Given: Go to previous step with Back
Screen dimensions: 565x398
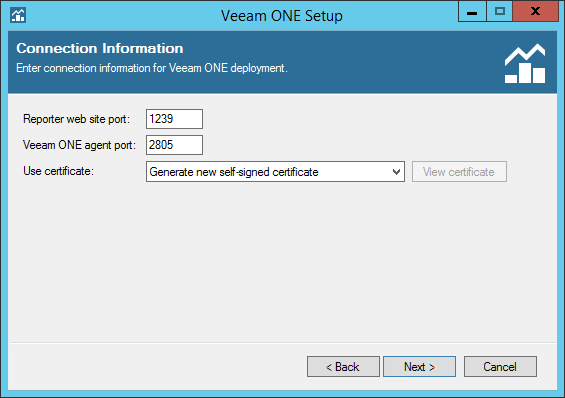Looking at the screenshot, I should (343, 367).
